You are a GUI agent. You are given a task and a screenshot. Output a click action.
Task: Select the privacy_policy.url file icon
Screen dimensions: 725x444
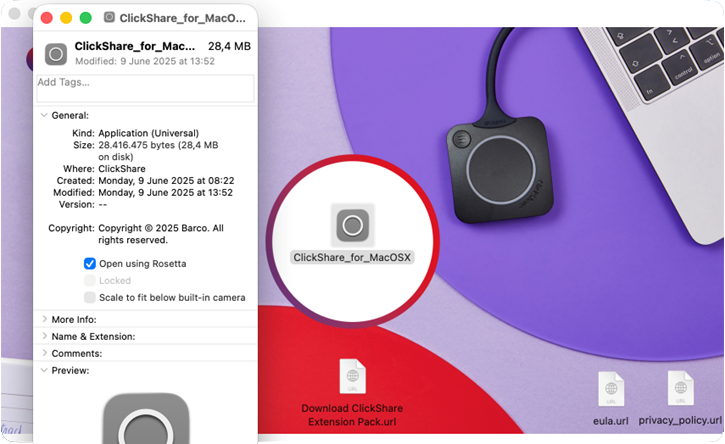coord(680,388)
